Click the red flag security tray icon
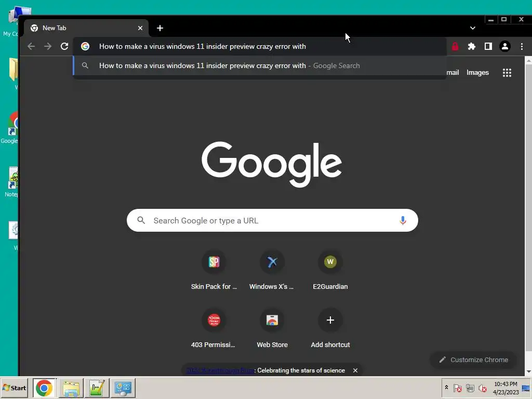This screenshot has height=399, width=532. click(x=457, y=388)
